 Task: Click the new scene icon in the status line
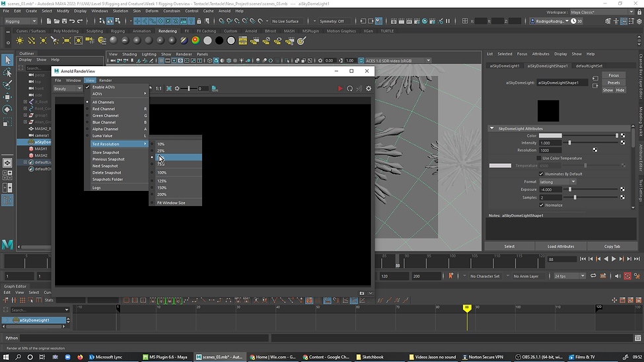coord(49,21)
